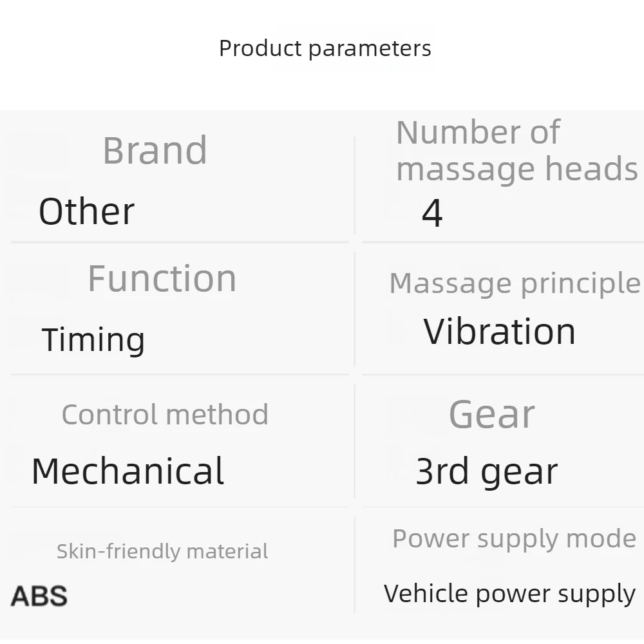Click the Vehicle power supply value
The height and width of the screenshot is (644, 644).
pos(509,594)
